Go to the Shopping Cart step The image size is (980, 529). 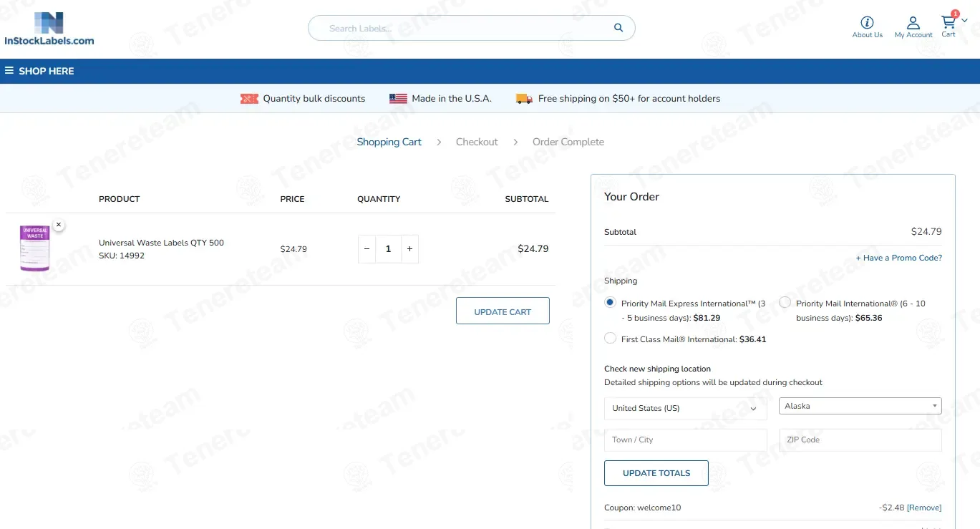[389, 142]
